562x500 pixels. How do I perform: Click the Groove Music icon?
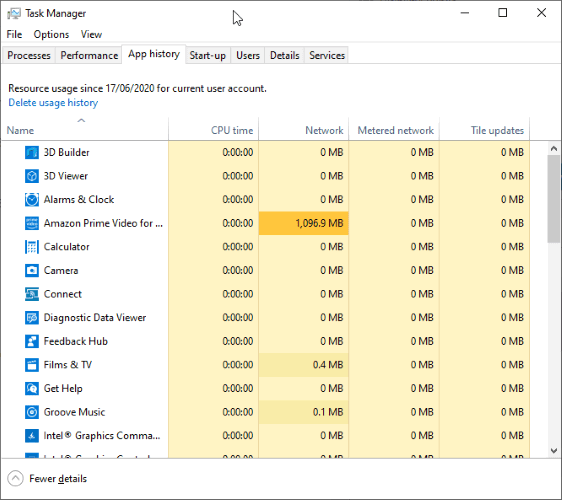pyautogui.click(x=32, y=412)
